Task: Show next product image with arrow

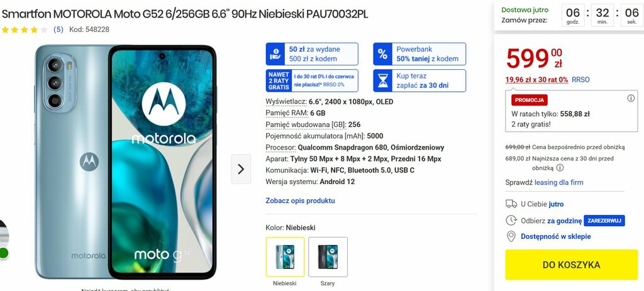Action: pos(241,169)
